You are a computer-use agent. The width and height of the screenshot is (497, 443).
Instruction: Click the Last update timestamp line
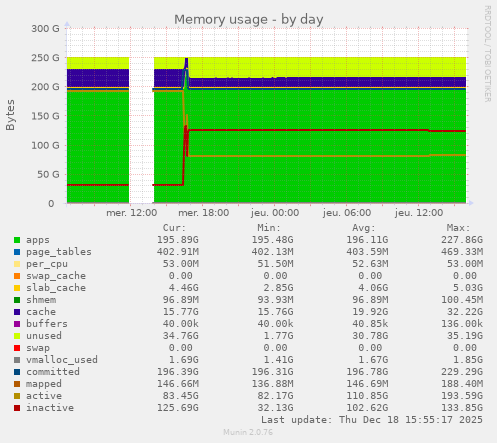(372, 420)
